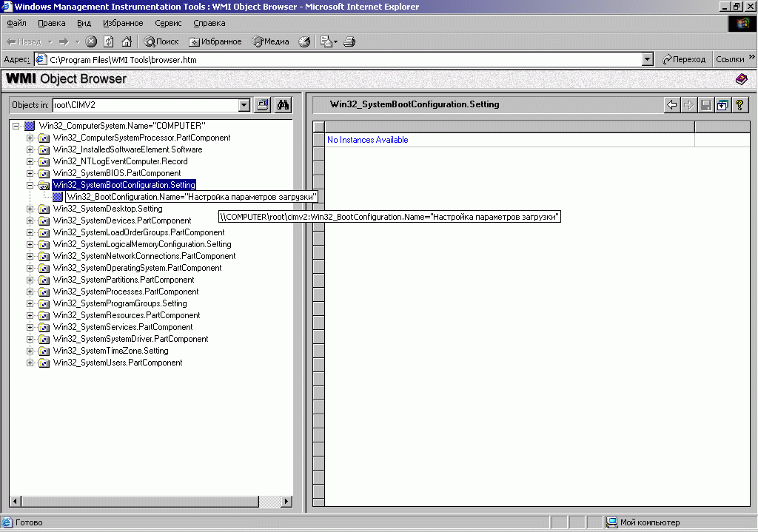The height and width of the screenshot is (532, 758).
Task: Click the WMI help book icon
Action: click(741, 78)
